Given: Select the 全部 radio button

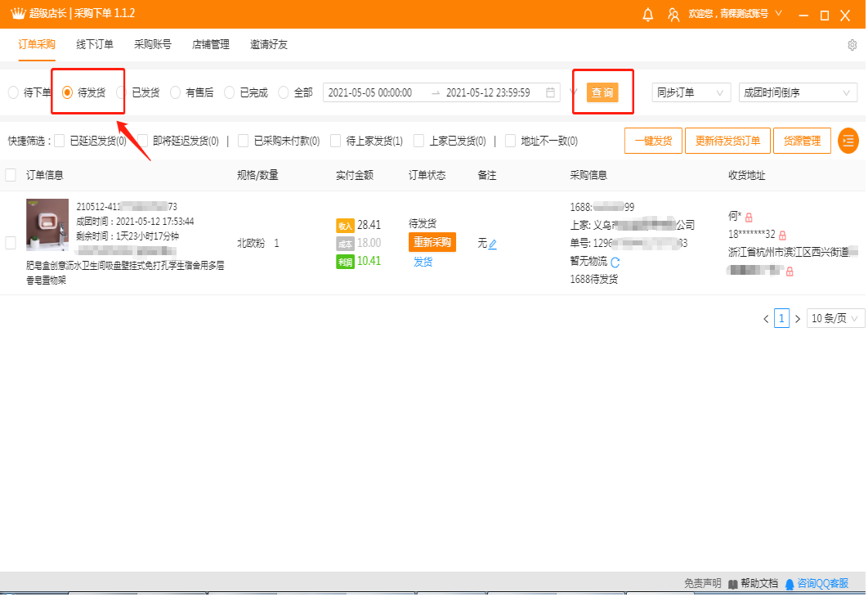Looking at the screenshot, I should tap(284, 92).
